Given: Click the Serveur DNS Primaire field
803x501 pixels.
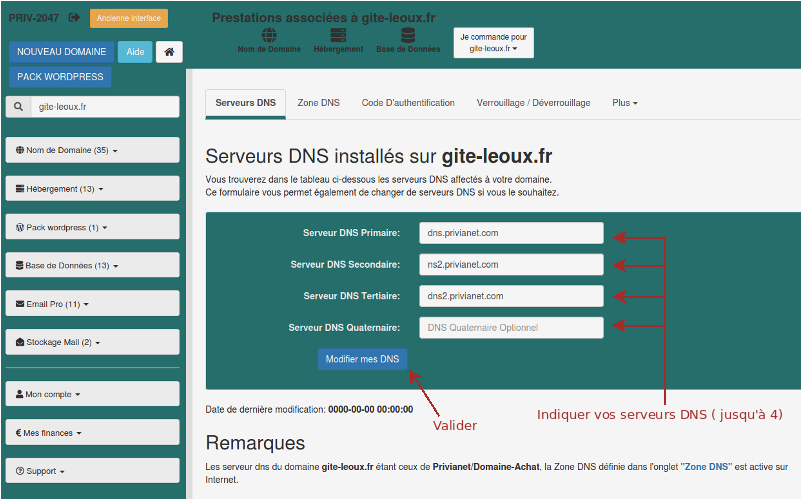Looking at the screenshot, I should (511, 233).
